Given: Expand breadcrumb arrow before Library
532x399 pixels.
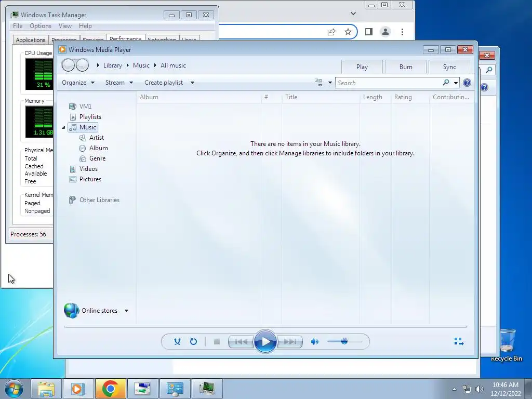Looking at the screenshot, I should 98,65.
